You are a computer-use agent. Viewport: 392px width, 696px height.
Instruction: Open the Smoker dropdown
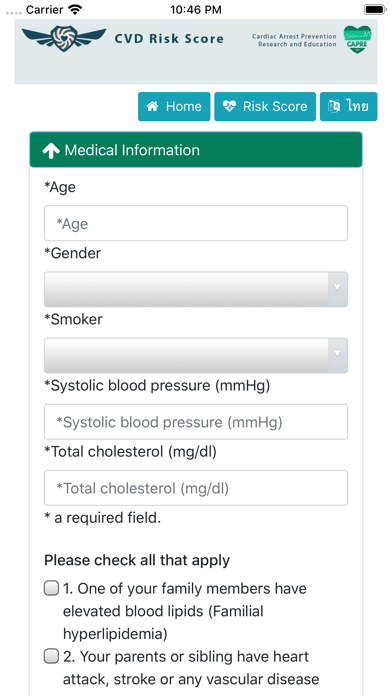coord(196,356)
